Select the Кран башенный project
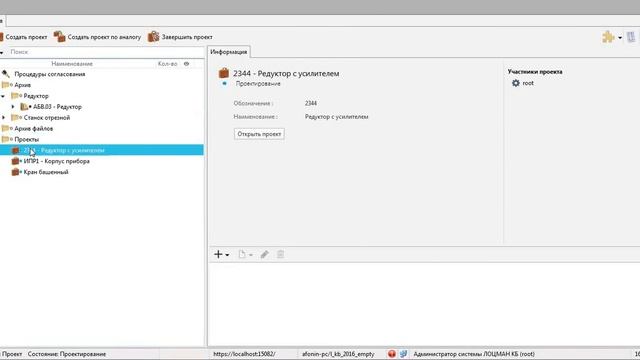Image resolution: width=640 pixels, height=360 pixels. 46,172
